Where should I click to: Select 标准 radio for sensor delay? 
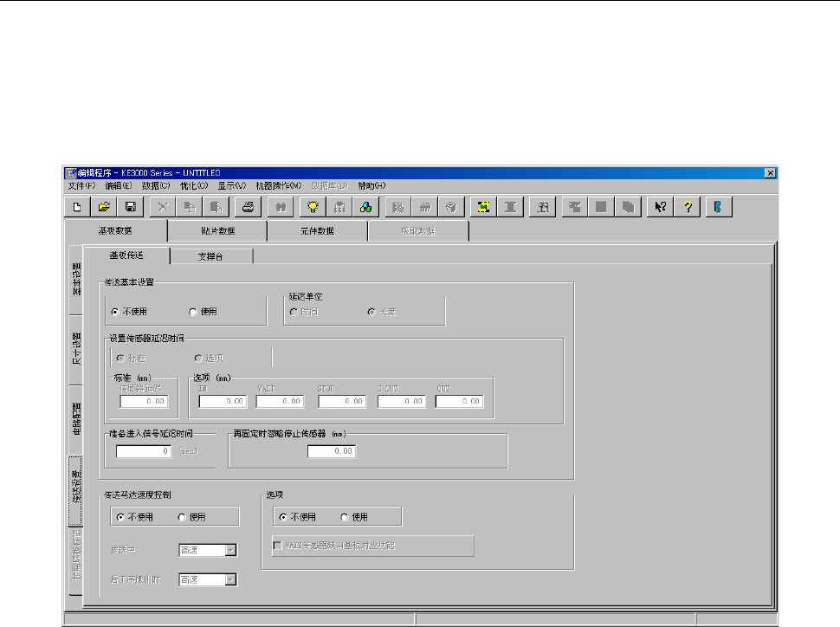pyautogui.click(x=131, y=358)
